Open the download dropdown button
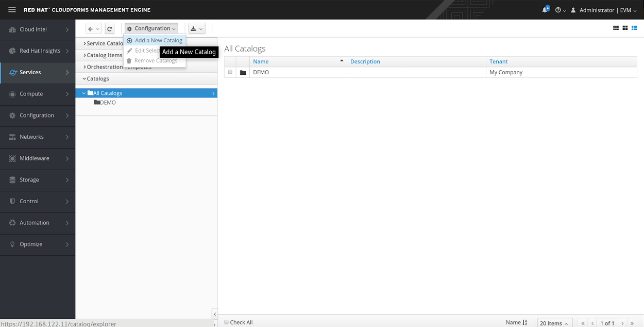The width and height of the screenshot is (644, 327). (196, 29)
